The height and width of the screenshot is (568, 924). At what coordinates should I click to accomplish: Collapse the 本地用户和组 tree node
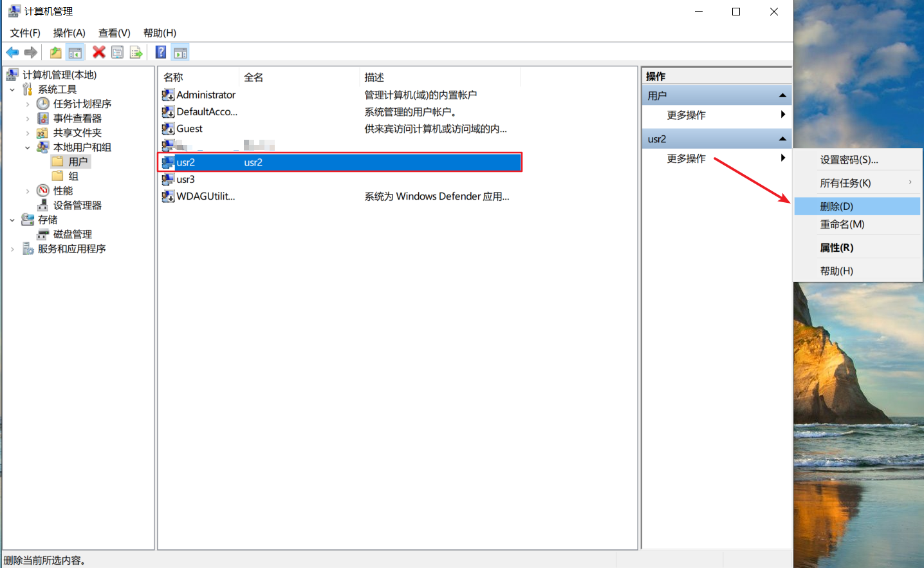(x=28, y=147)
